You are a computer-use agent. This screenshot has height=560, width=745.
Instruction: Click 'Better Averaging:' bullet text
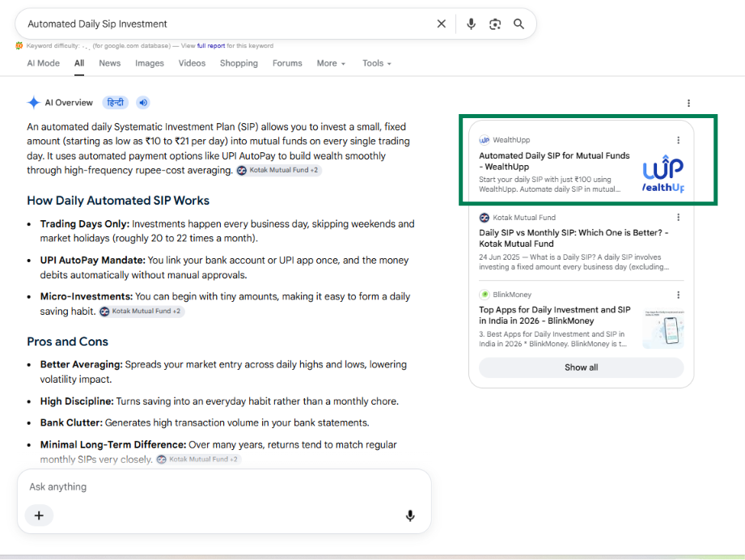pos(81,365)
